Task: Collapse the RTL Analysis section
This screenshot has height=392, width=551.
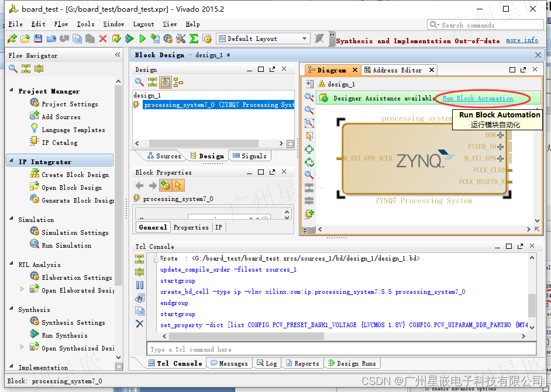Action: (x=11, y=263)
